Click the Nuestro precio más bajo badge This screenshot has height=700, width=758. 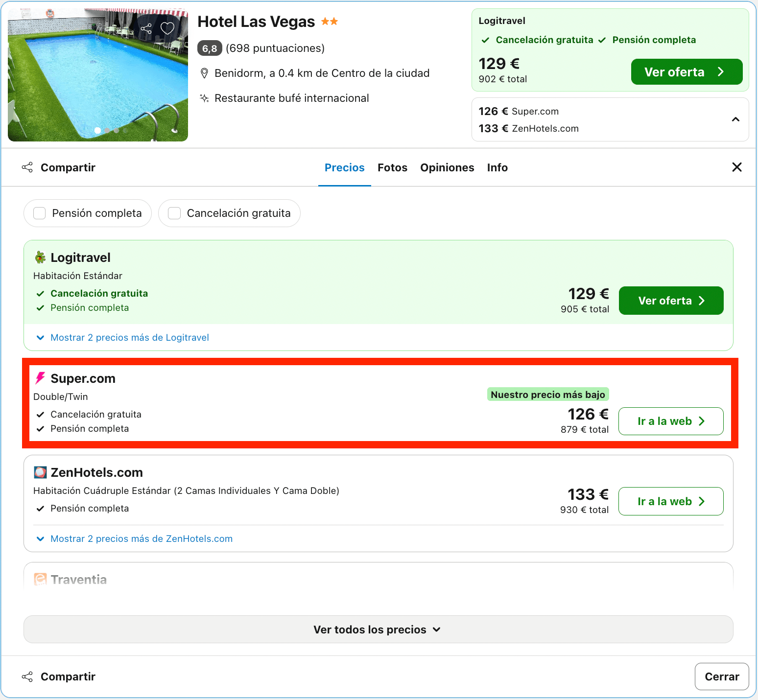pos(548,395)
